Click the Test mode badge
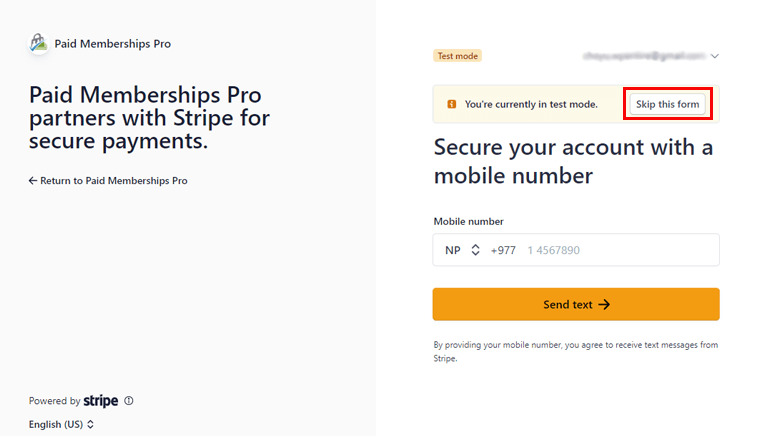760x436 pixels. tap(457, 56)
